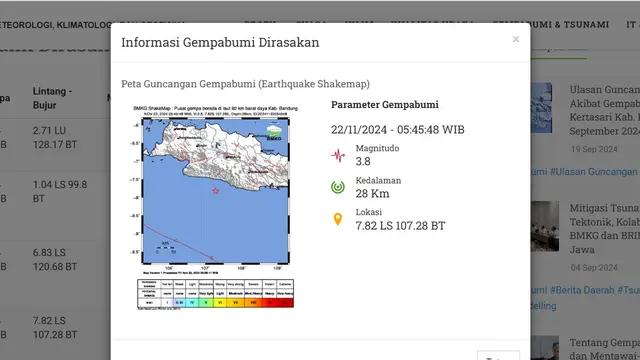Select the magnitude value 3.8

(x=363, y=161)
